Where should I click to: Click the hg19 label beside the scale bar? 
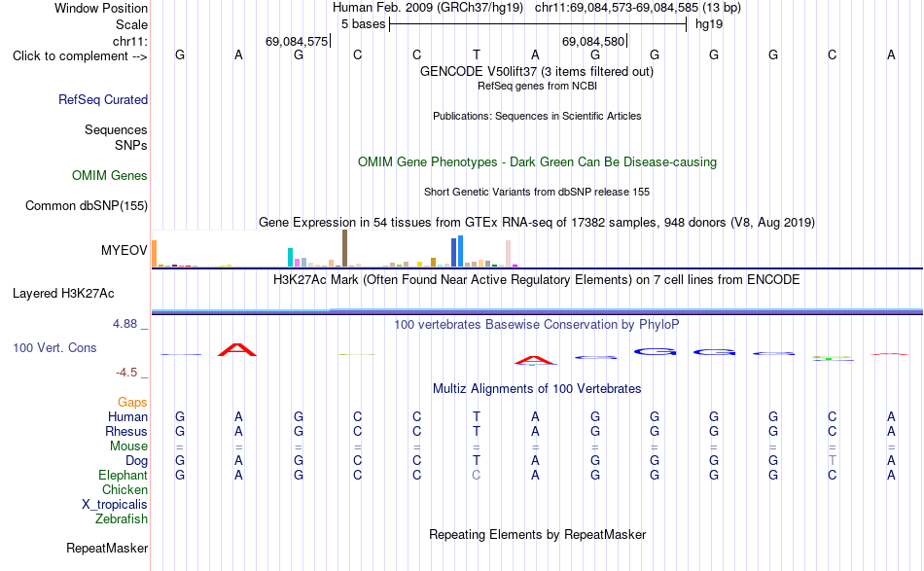(x=709, y=24)
